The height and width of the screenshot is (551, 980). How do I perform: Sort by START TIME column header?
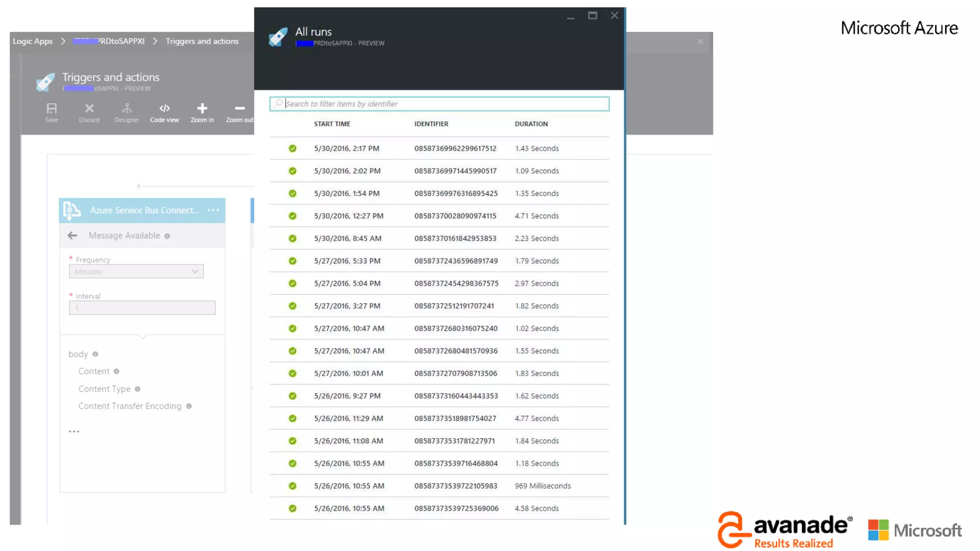(332, 124)
